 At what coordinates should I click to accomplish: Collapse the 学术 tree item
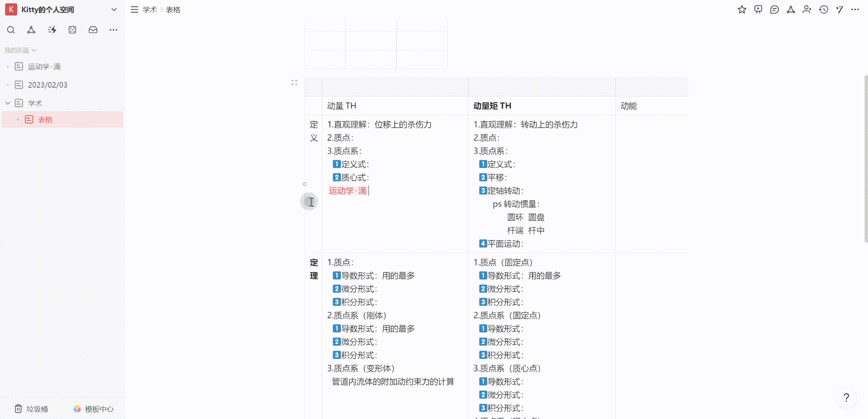tap(8, 103)
